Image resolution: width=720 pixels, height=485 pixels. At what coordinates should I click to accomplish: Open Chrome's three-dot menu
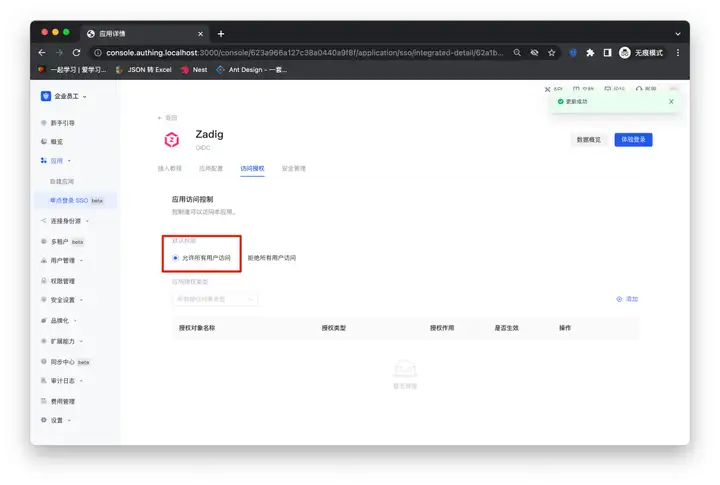pos(678,53)
